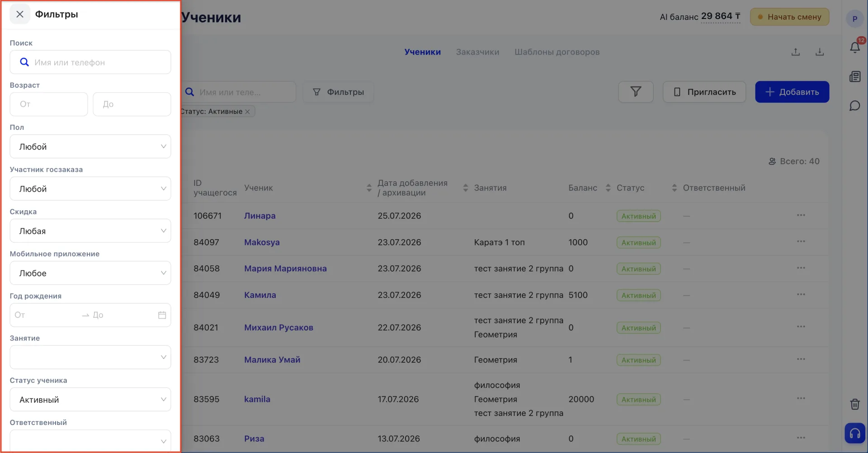
Task: Sort by Баланс column
Action: click(608, 188)
